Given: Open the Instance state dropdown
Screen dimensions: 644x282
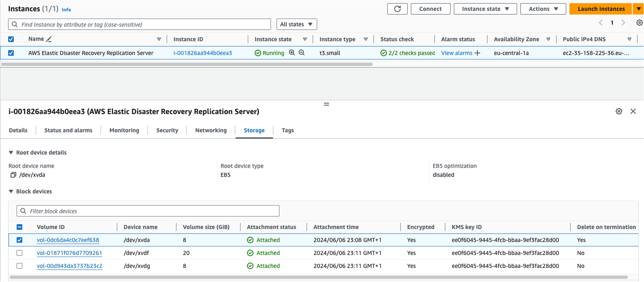Looking at the screenshot, I should pyautogui.click(x=485, y=9).
